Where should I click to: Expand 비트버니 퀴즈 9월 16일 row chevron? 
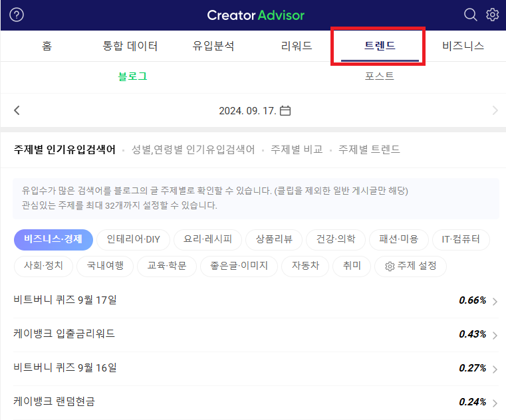click(x=495, y=369)
